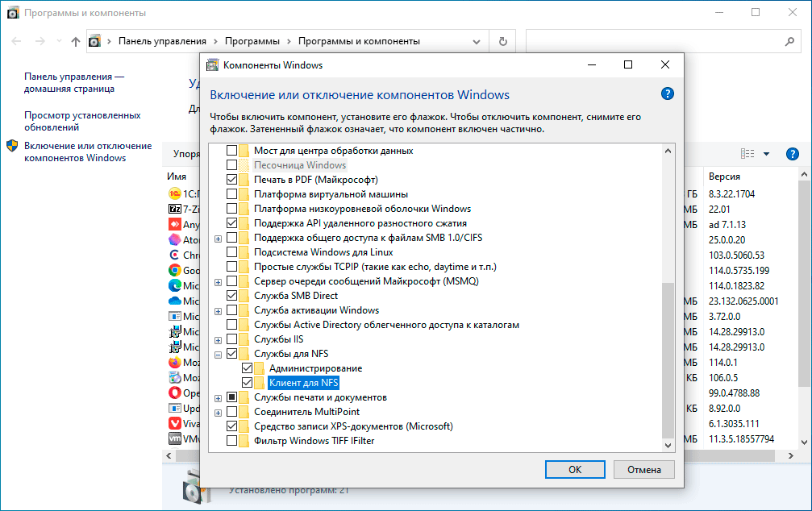Check Платформа виртуальной машины
Viewport: 812px width, 511px height.
pyautogui.click(x=232, y=194)
